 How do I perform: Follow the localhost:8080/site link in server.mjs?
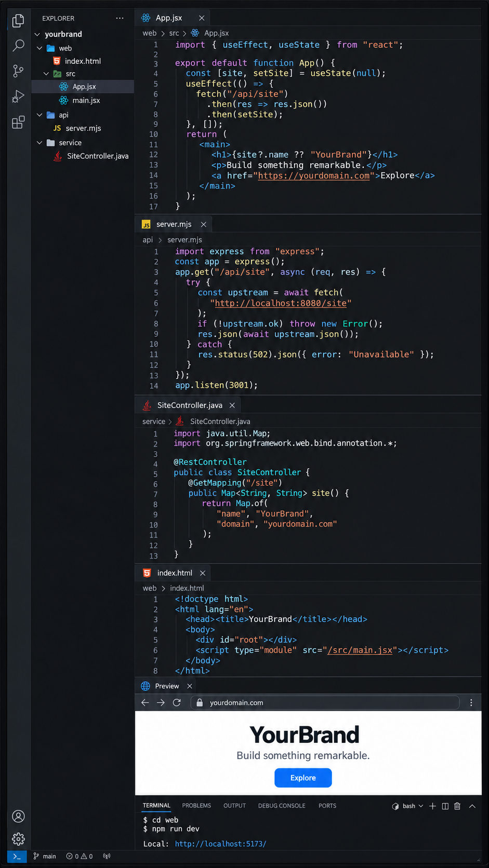click(281, 303)
